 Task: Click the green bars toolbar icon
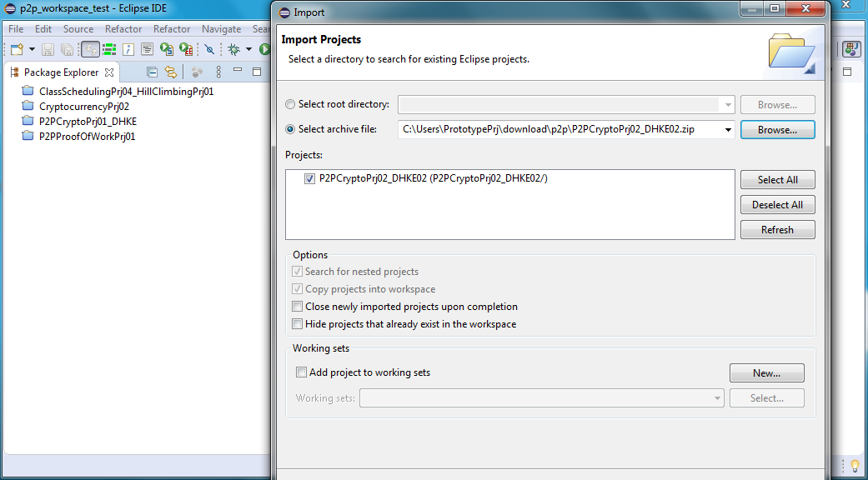(109, 50)
